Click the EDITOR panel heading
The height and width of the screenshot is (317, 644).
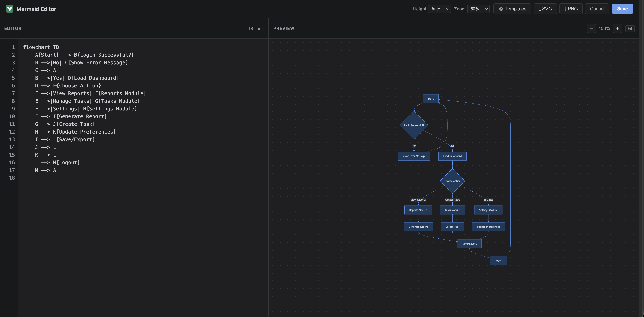point(13,28)
